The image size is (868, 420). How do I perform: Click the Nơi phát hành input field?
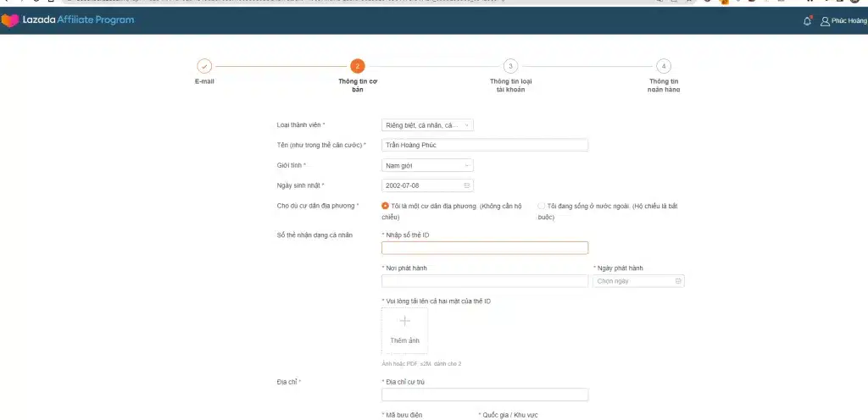click(484, 281)
